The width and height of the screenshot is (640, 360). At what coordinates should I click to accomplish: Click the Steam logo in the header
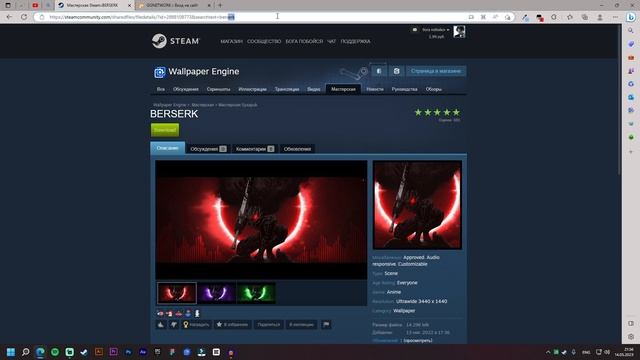[176, 41]
